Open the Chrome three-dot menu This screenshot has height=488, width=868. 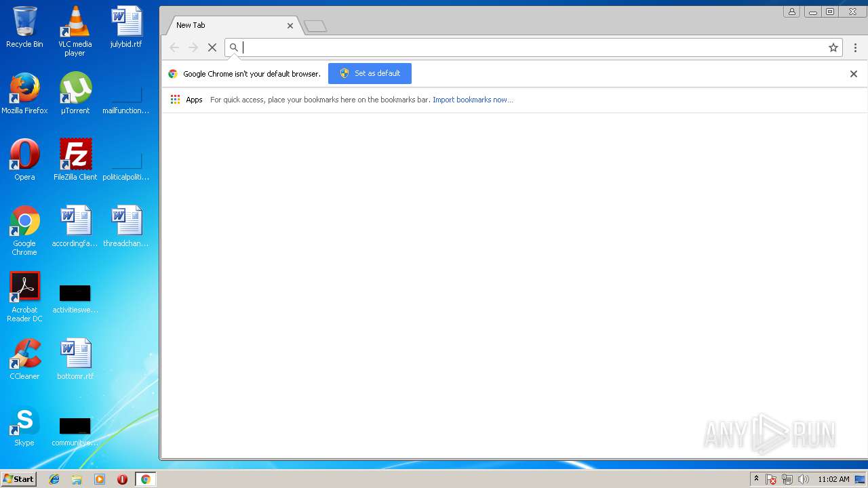855,47
